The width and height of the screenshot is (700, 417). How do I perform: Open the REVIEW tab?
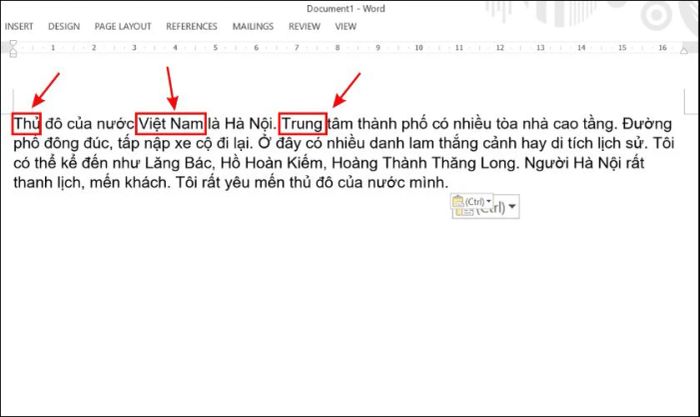[305, 26]
